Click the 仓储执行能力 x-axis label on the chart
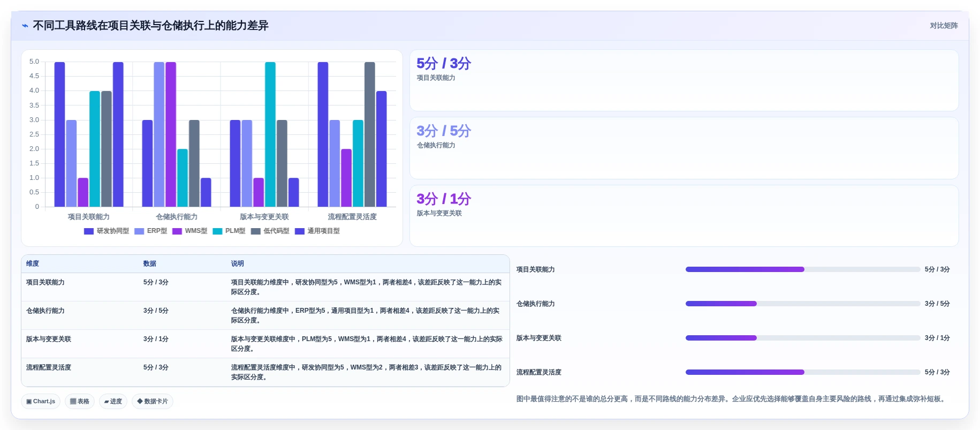Image resolution: width=980 pixels, height=430 pixels. [177, 217]
